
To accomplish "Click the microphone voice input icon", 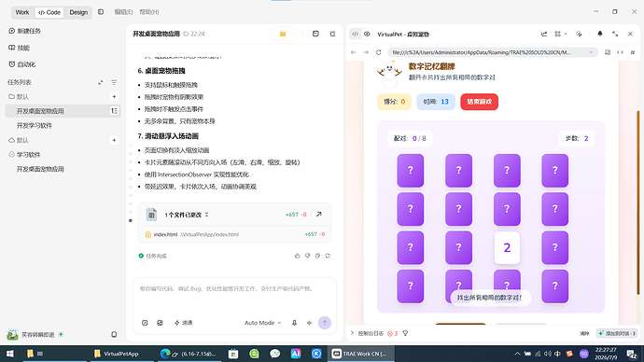I will pos(295,323).
